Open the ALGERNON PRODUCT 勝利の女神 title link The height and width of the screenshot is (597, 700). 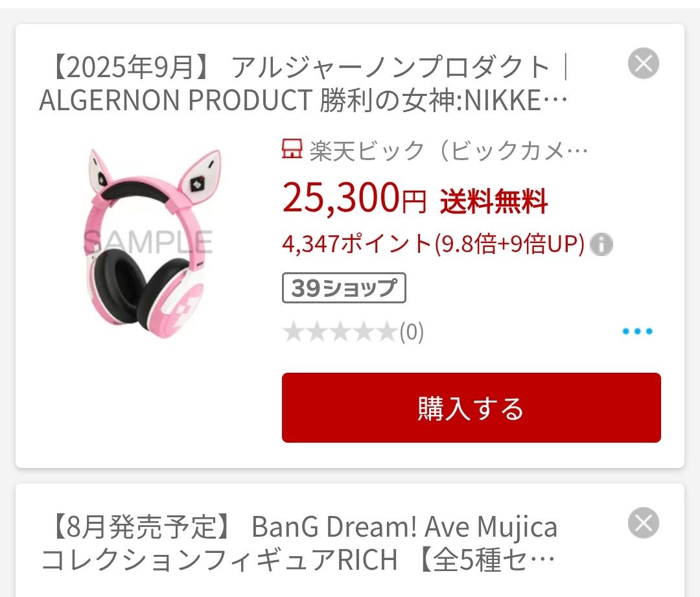(x=303, y=84)
